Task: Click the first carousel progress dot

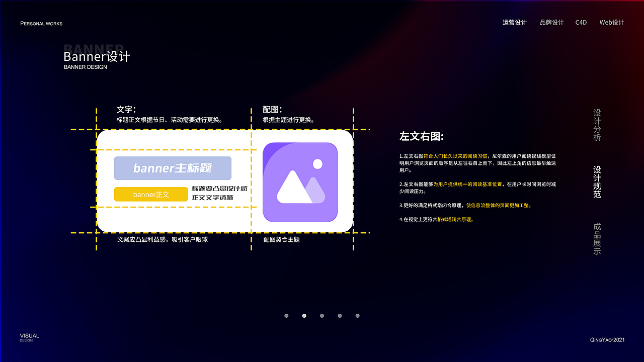Action: (x=286, y=316)
